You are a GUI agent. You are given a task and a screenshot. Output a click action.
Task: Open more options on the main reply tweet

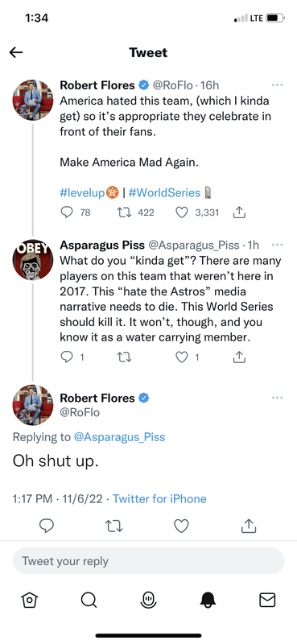(278, 398)
